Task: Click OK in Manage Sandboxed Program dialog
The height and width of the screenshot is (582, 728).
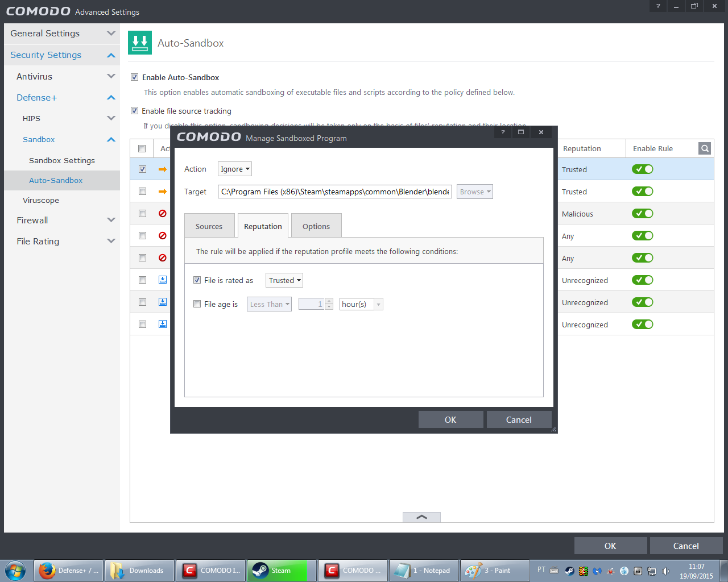Action: (x=450, y=419)
